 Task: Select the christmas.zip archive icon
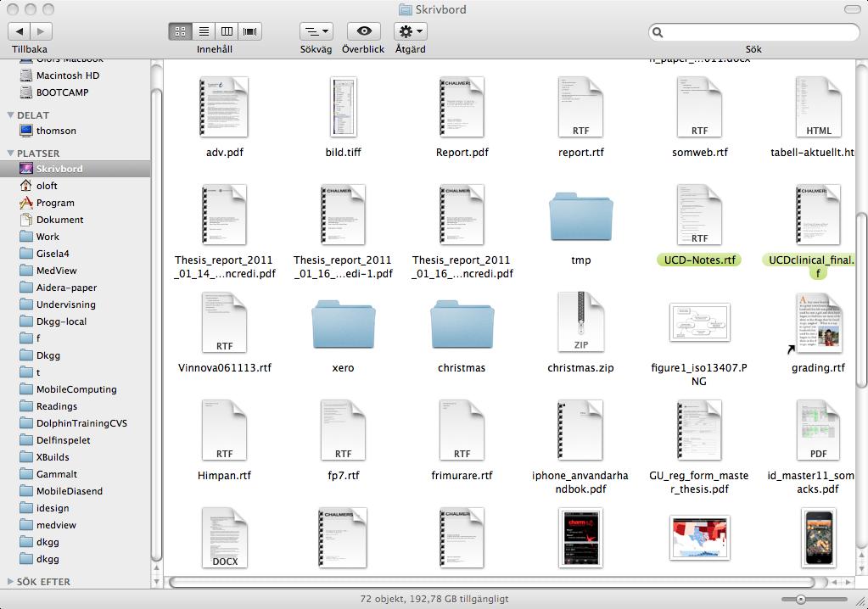pyautogui.click(x=580, y=322)
